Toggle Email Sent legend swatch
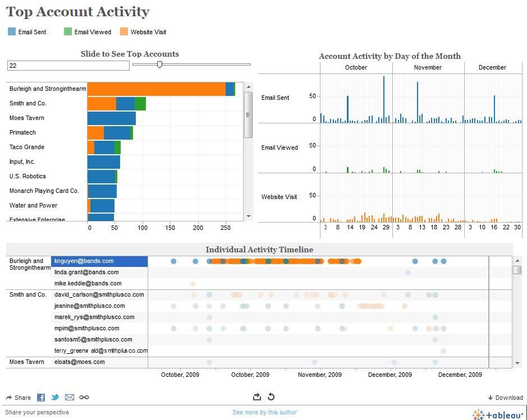527x420 pixels. pos(12,31)
